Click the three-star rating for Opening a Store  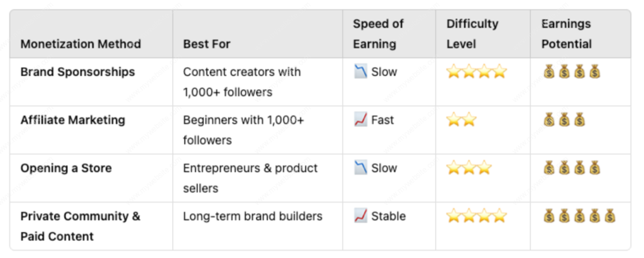[x=469, y=168]
